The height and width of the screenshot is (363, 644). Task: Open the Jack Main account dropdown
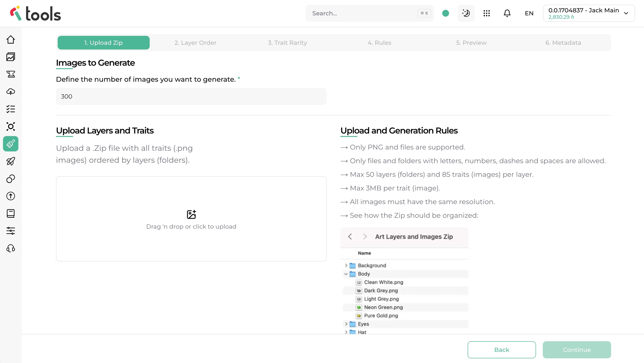pos(589,13)
